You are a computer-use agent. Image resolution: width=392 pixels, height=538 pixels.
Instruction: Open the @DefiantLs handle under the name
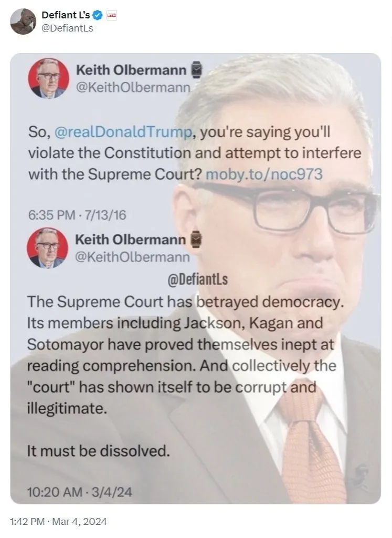(x=67, y=28)
